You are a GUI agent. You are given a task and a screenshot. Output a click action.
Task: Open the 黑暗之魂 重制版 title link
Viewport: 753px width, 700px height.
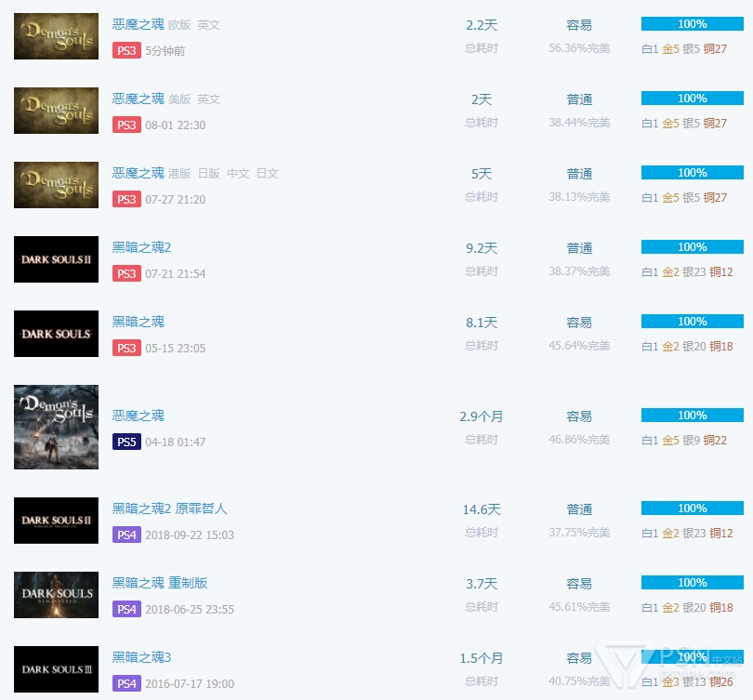pyautogui.click(x=160, y=584)
